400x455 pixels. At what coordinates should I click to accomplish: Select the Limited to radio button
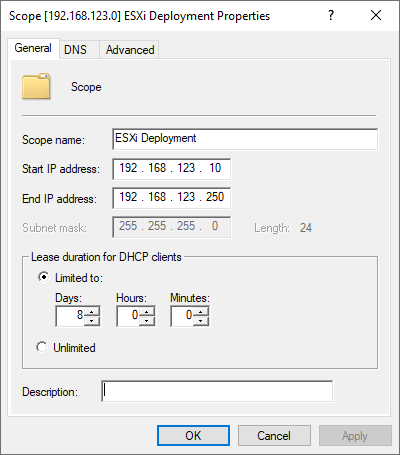click(x=43, y=277)
